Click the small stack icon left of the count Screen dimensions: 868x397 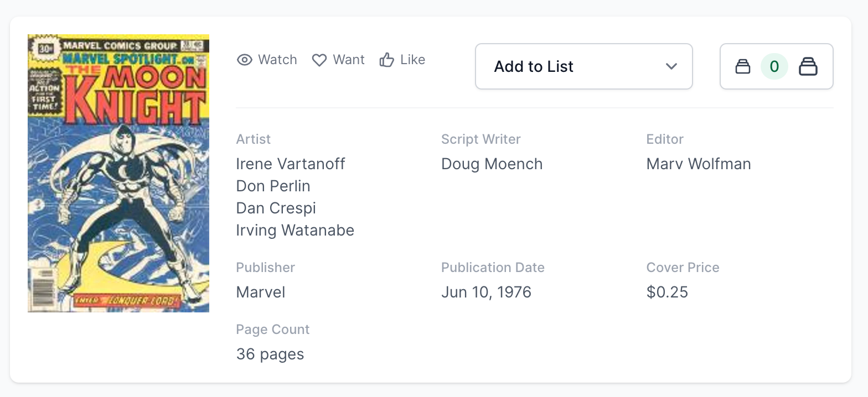pos(742,67)
